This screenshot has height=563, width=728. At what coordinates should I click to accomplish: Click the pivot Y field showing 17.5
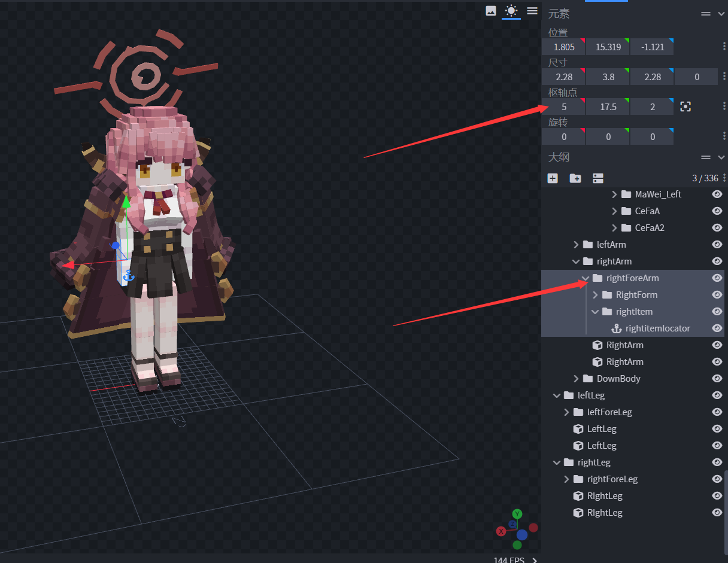pyautogui.click(x=608, y=106)
